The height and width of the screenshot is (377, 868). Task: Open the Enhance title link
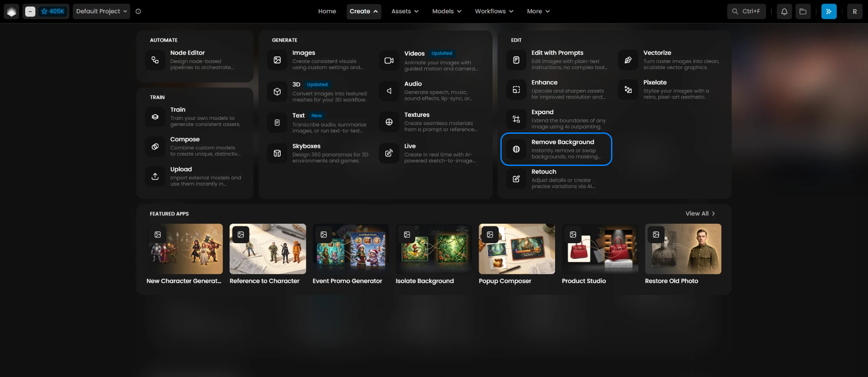point(545,83)
